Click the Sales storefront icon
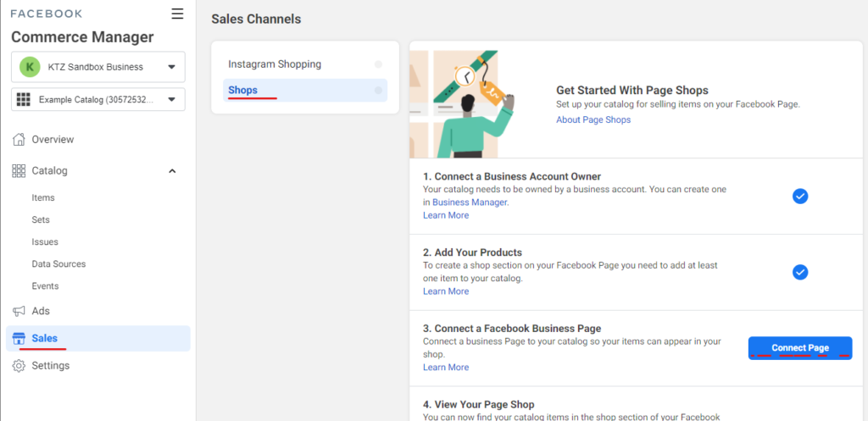Viewport: 868px width, 421px height. pos(19,339)
